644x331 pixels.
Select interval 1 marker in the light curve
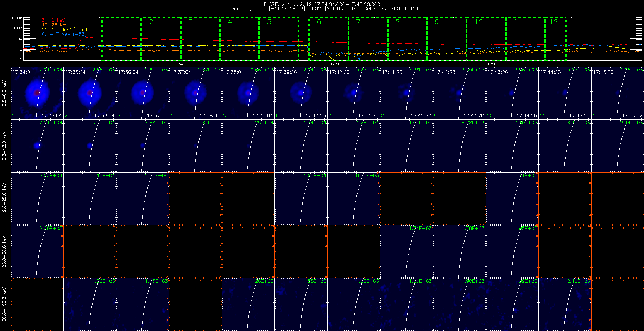[x=112, y=22]
